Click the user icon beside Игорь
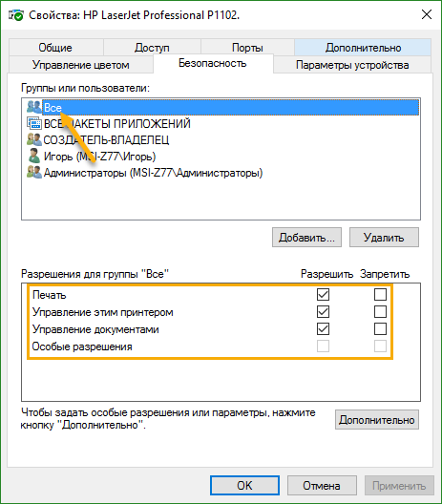Screen dimensions: 442x504 pos(33,156)
